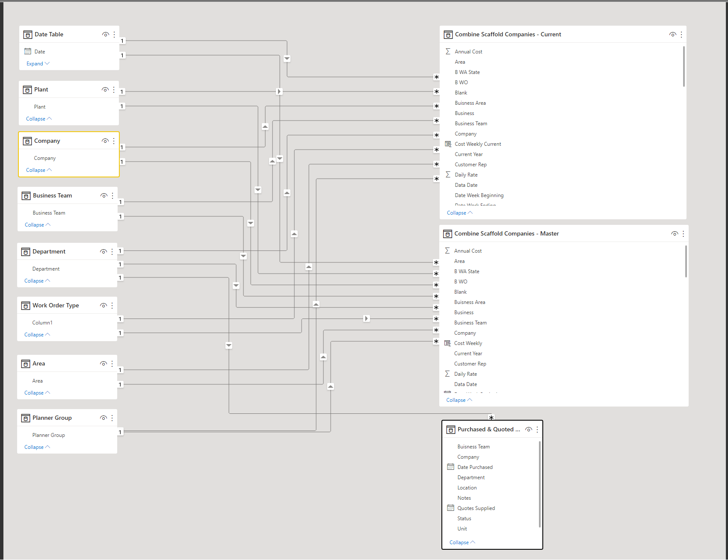Select the Status field in Purchased & Quoted

(x=464, y=519)
